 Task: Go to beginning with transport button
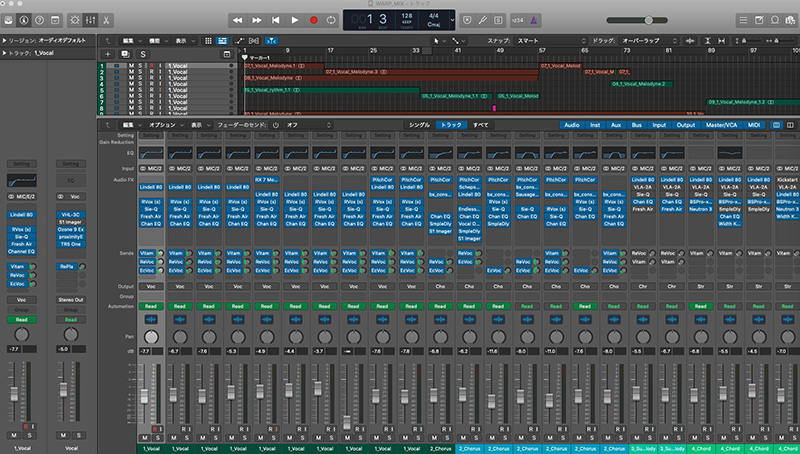(x=276, y=20)
